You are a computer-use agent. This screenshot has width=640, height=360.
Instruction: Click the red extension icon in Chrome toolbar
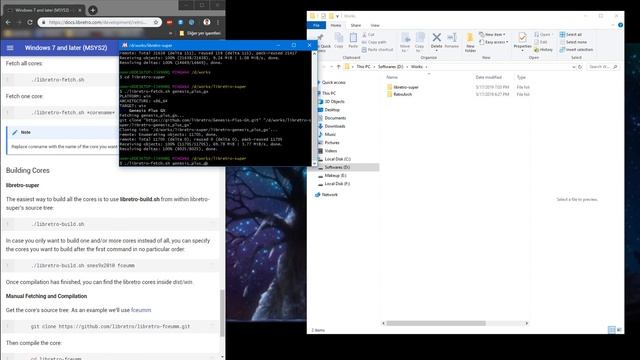[x=169, y=22]
